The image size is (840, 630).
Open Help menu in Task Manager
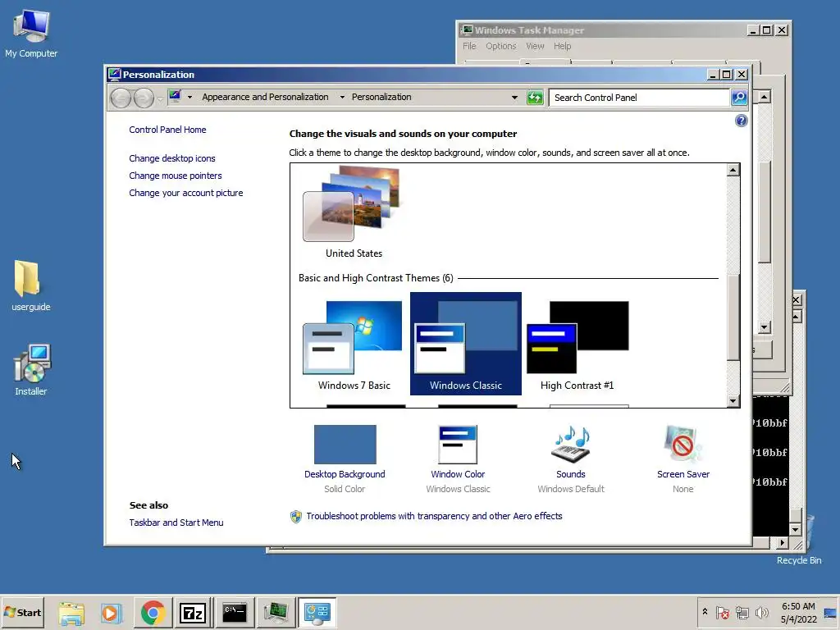(562, 46)
